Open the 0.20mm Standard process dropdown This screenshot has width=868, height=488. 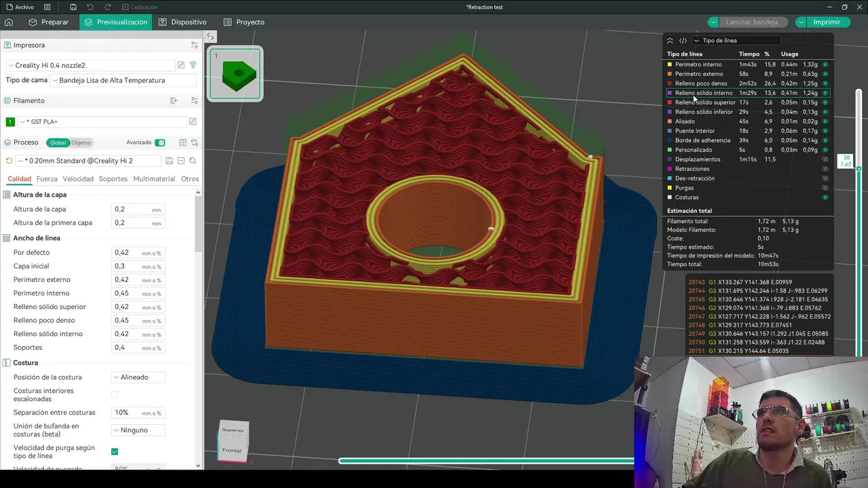tap(89, 161)
